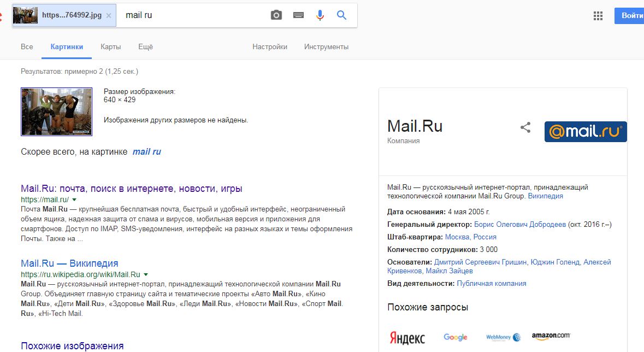This screenshot has height=352, width=644.
Task: Open Яндекс related search logo
Action: (407, 338)
